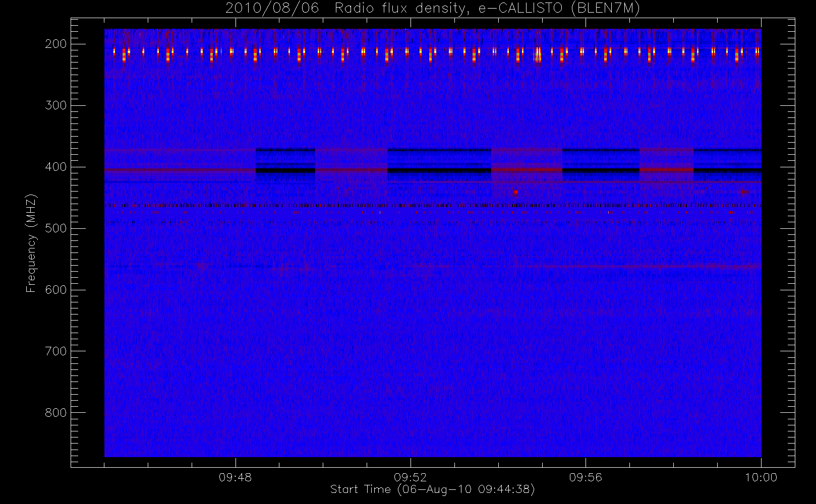The width and height of the screenshot is (816, 504).
Task: Click the 'Start Time (06-Aug-10 09:44:38)' label
Action: [x=432, y=489]
